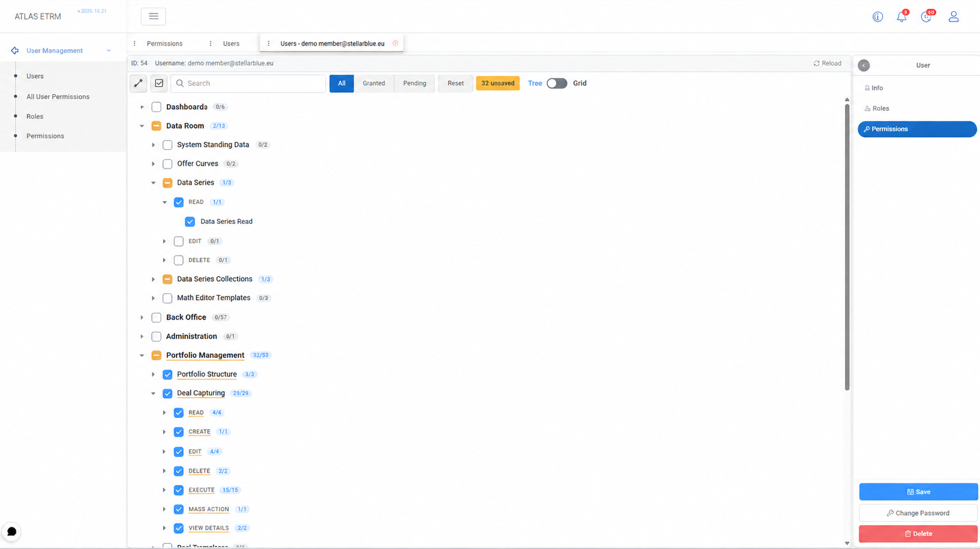The image size is (980, 549).
Task: Check the Math Editor Templates checkbox
Action: [167, 298]
